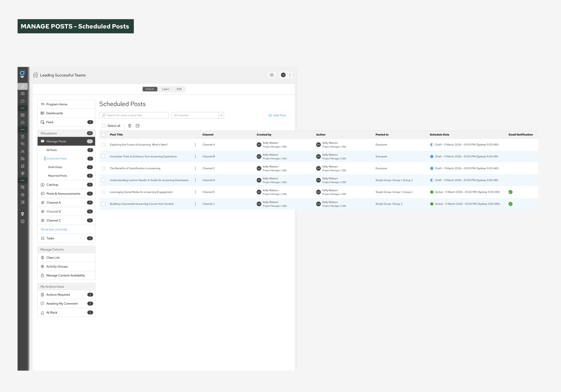The height and width of the screenshot is (392, 561).
Task: Sort by the Schedule Date column header
Action: click(x=439, y=135)
